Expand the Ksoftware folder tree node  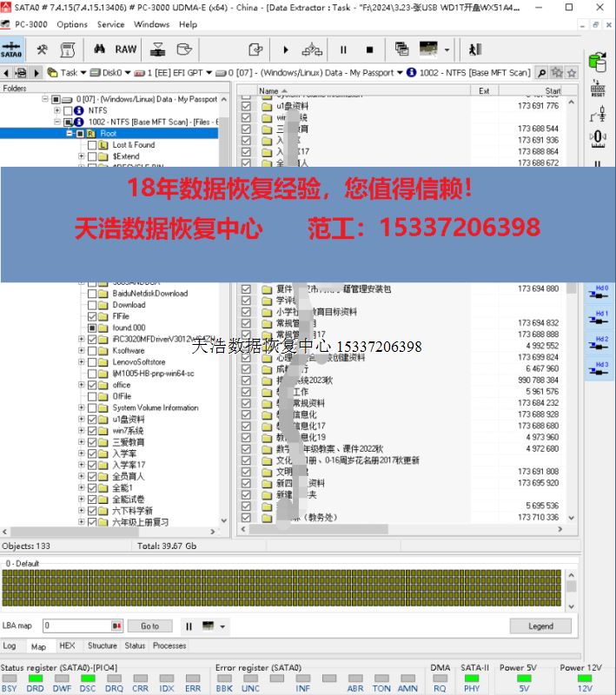[82, 350]
